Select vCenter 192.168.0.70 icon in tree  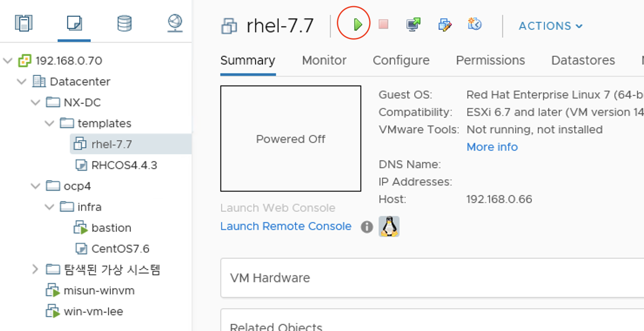click(25, 61)
